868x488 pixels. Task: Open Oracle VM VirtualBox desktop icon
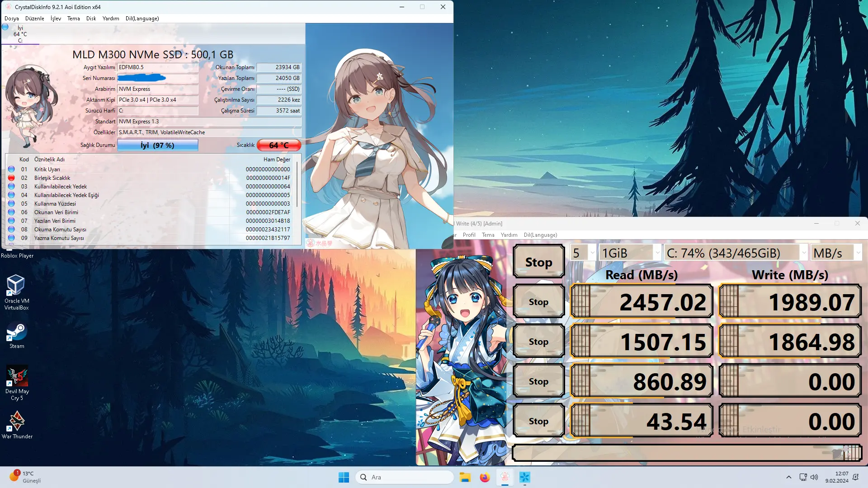(17, 292)
